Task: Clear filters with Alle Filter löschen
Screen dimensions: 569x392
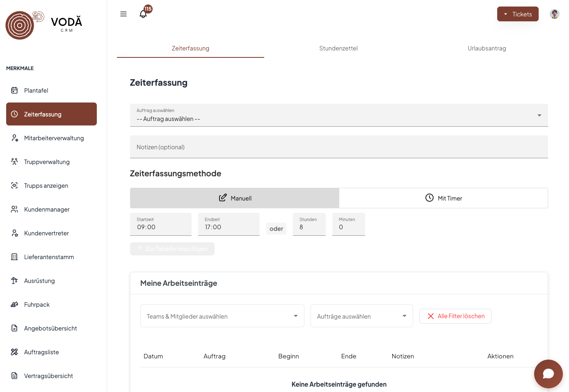Action: (x=455, y=316)
